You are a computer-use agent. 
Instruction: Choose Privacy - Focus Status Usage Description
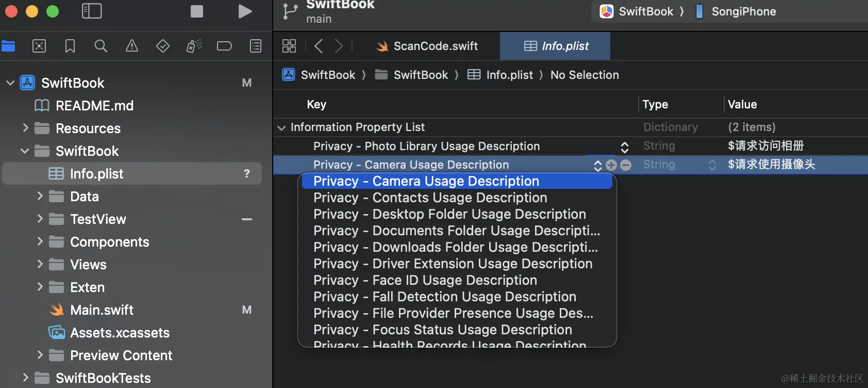[x=457, y=330]
